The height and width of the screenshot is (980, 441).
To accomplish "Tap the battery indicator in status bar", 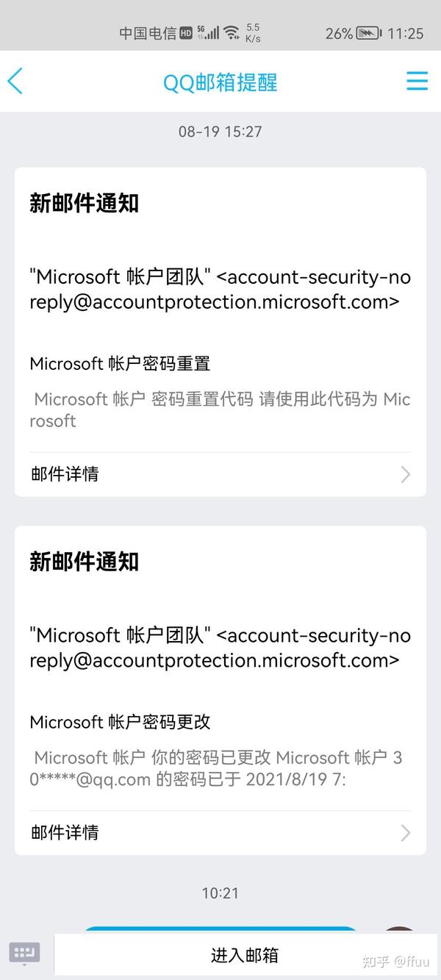I will tap(368, 33).
